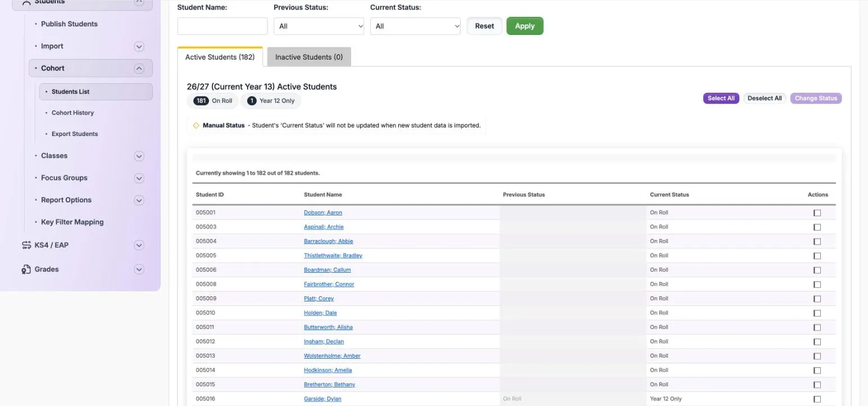Open the Previous Status filter dropdown
The image size is (868, 406).
click(319, 26)
